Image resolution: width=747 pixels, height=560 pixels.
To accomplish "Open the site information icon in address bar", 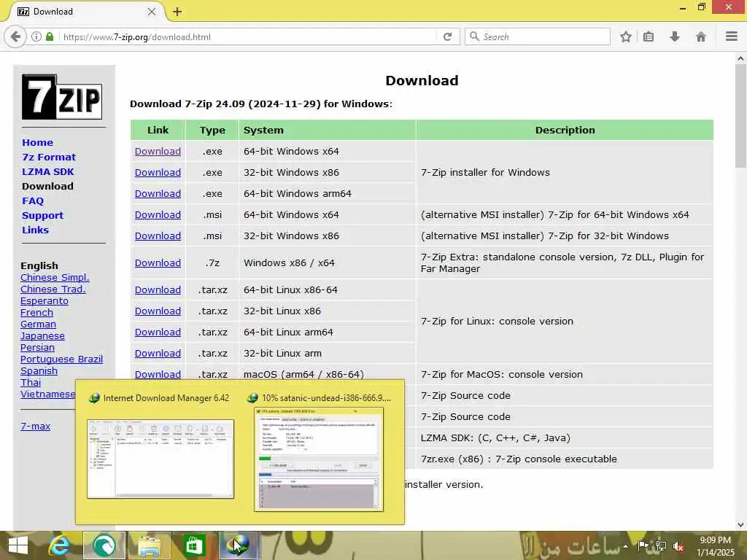I will point(36,36).
